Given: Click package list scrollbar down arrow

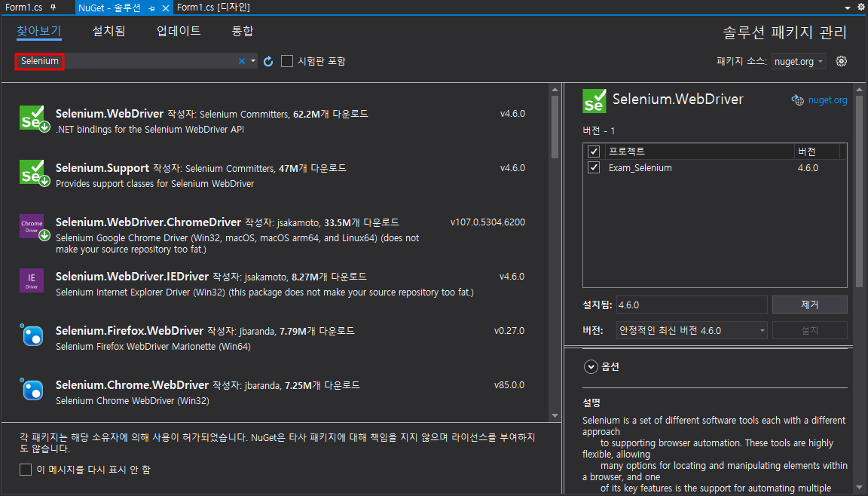Looking at the screenshot, I should tap(555, 416).
